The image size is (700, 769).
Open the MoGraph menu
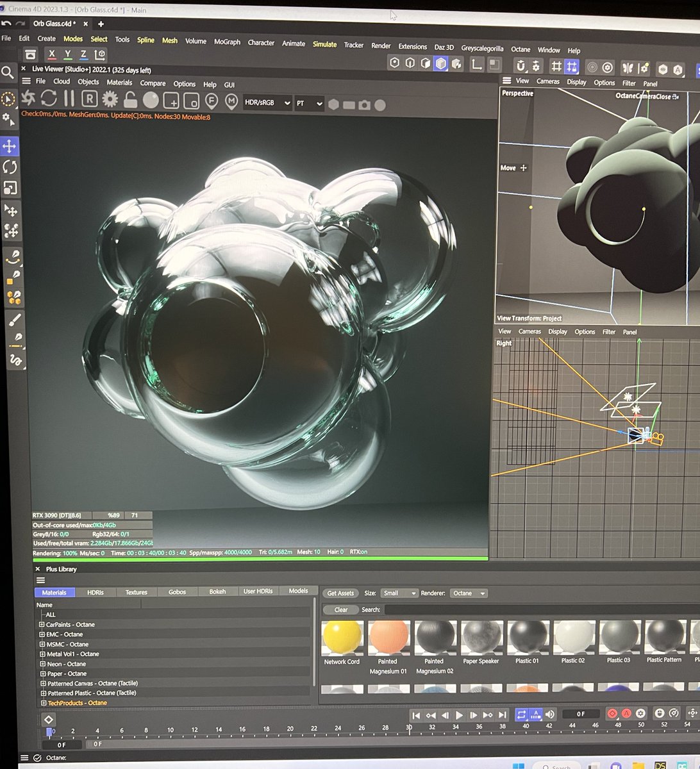[227, 42]
